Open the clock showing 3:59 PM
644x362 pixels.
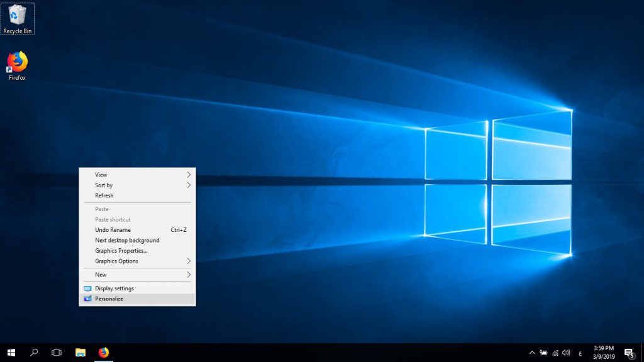[x=603, y=353]
